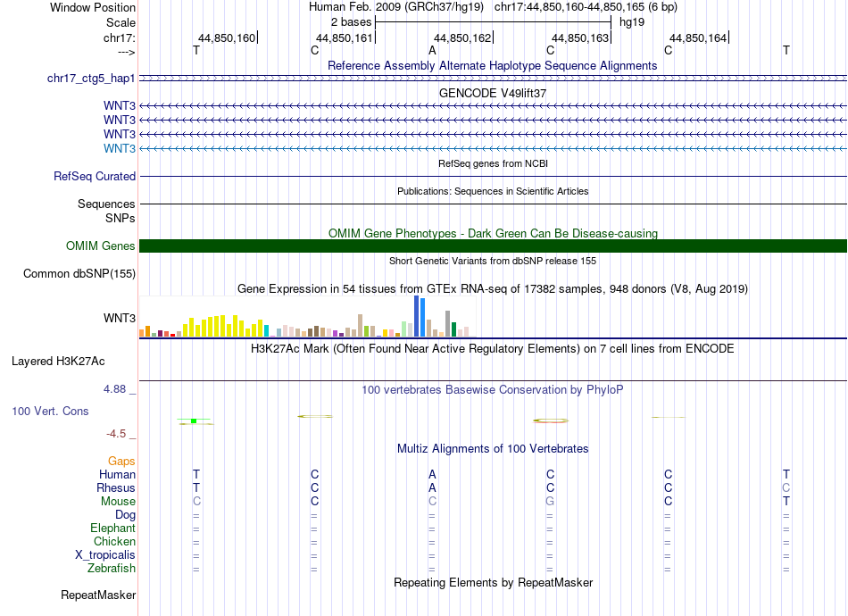
Task: Open the 100 Vert. Cons track label
Action: point(50,411)
